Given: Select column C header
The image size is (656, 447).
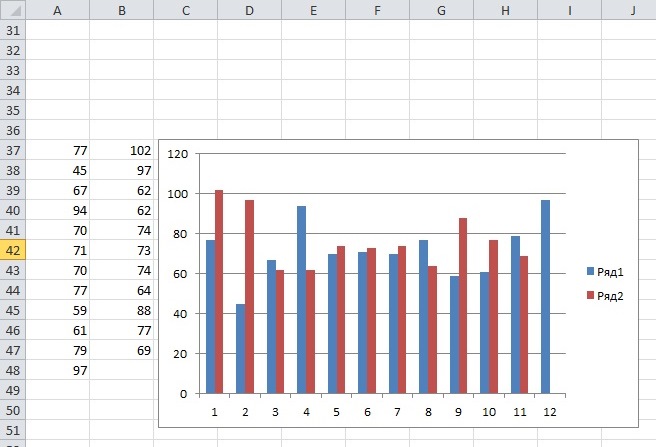Looking at the screenshot, I should coord(186,10).
